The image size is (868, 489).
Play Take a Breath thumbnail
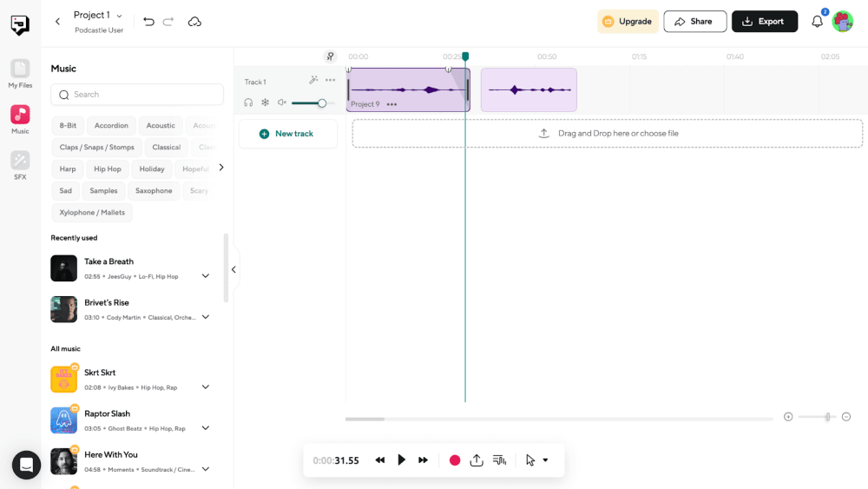pyautogui.click(x=63, y=268)
